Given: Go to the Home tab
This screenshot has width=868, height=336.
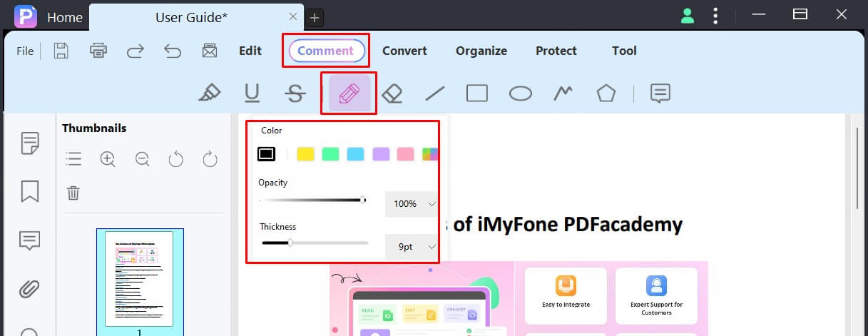Looking at the screenshot, I should point(65,17).
